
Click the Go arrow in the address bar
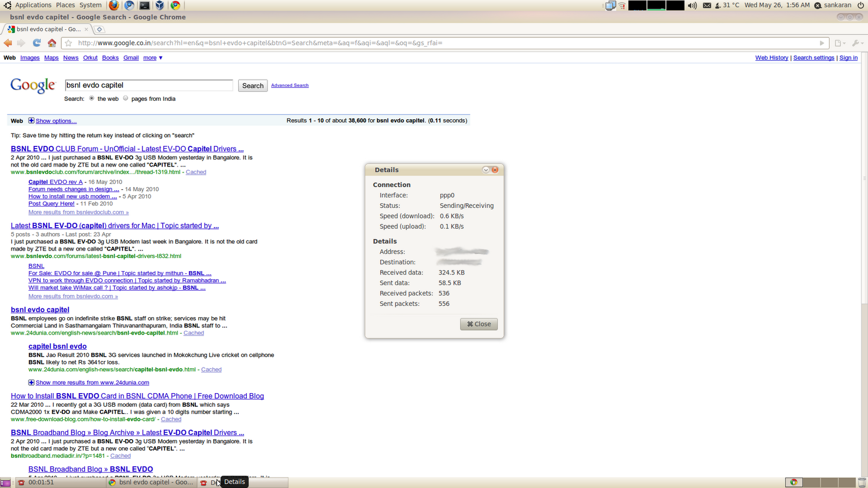click(822, 43)
